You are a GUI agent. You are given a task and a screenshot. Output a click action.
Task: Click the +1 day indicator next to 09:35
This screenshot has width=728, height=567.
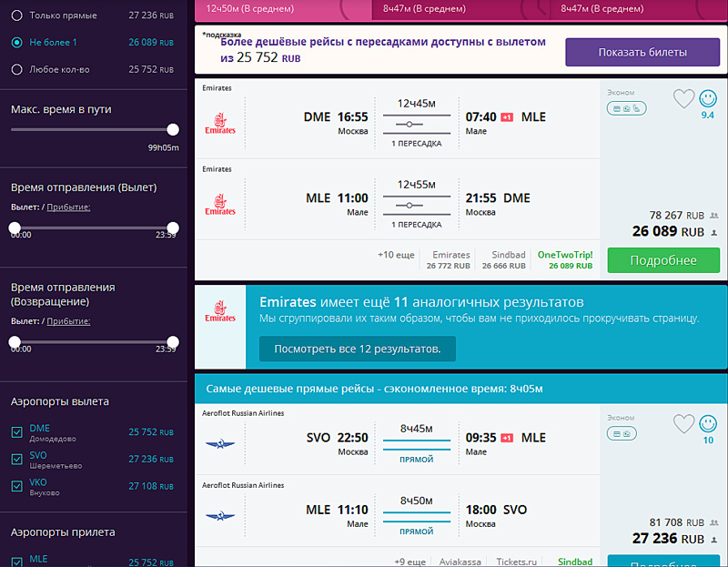point(507,438)
